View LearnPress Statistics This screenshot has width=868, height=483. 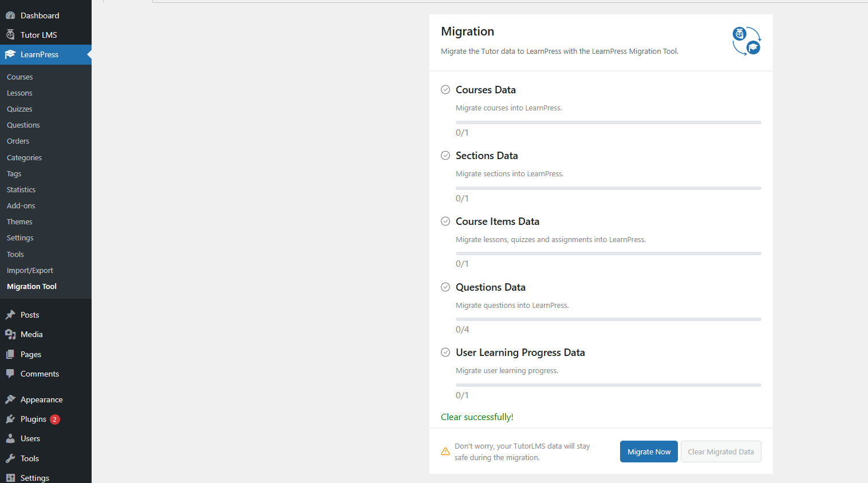pyautogui.click(x=21, y=189)
